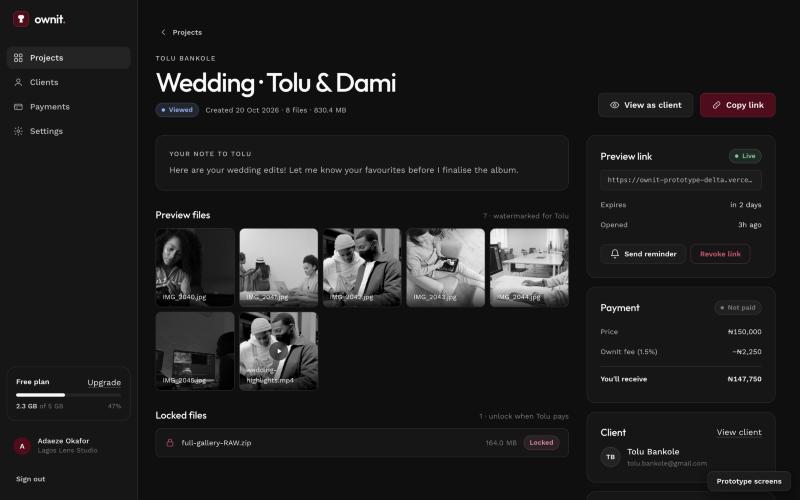Click the View client link
The width and height of the screenshot is (800, 500).
coord(739,432)
